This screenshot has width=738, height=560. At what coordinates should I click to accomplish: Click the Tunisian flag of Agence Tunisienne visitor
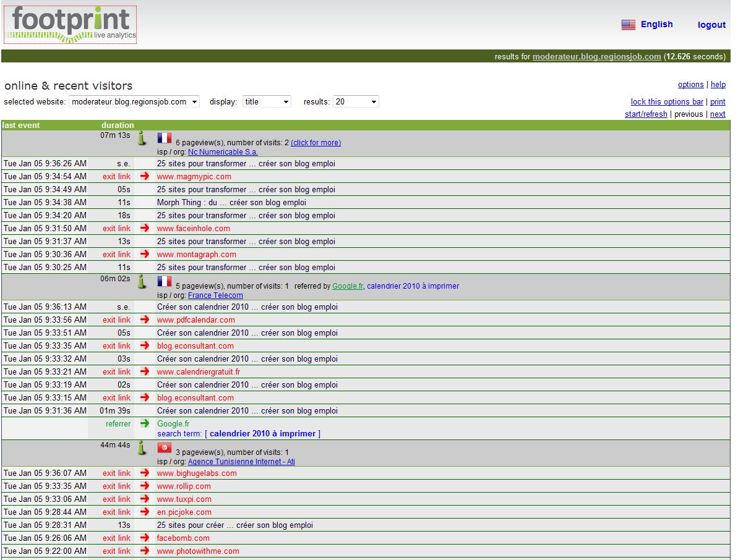(165, 448)
